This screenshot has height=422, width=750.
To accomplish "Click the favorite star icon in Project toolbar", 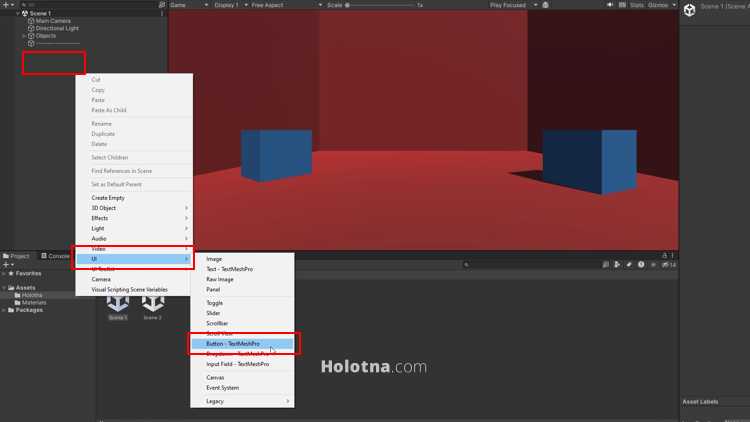I will pos(653,265).
